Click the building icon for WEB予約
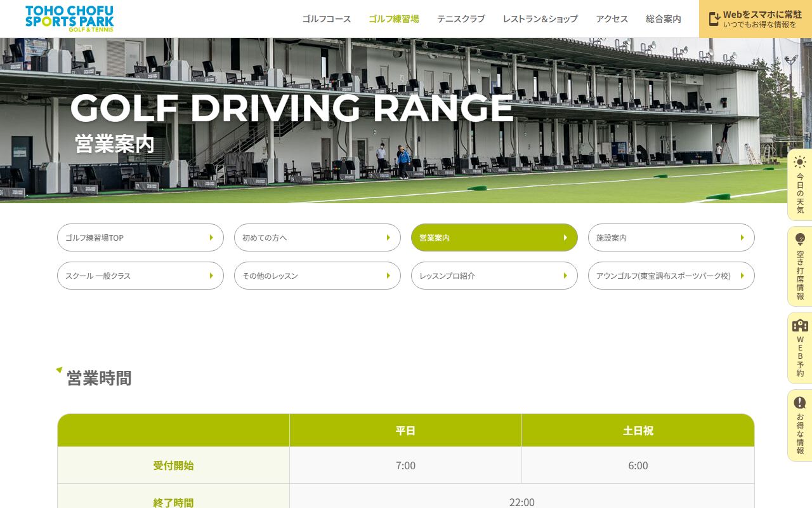Screen dimensions: 812x508 [x=800, y=325]
